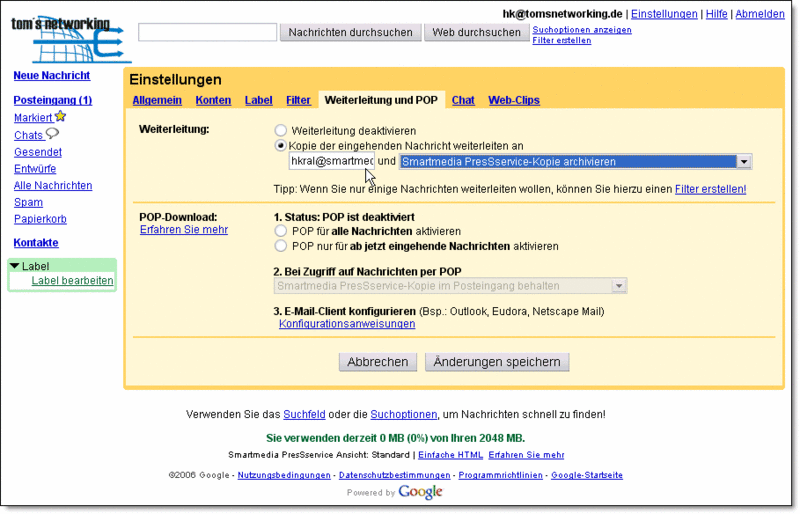Click the tom's networking logo

pyautogui.click(x=70, y=39)
